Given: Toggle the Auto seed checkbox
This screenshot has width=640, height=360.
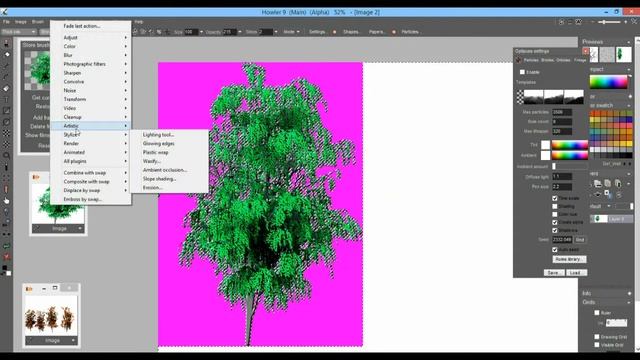Looking at the screenshot, I should tap(555, 249).
